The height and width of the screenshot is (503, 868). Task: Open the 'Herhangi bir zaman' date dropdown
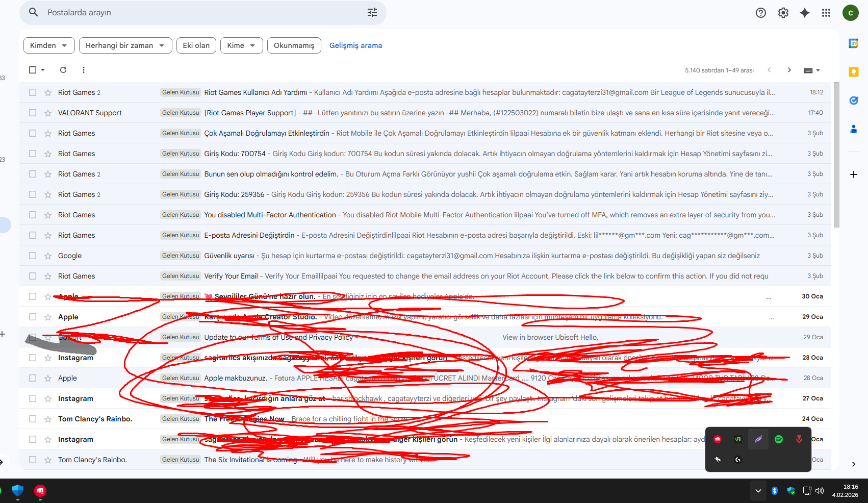125,45
